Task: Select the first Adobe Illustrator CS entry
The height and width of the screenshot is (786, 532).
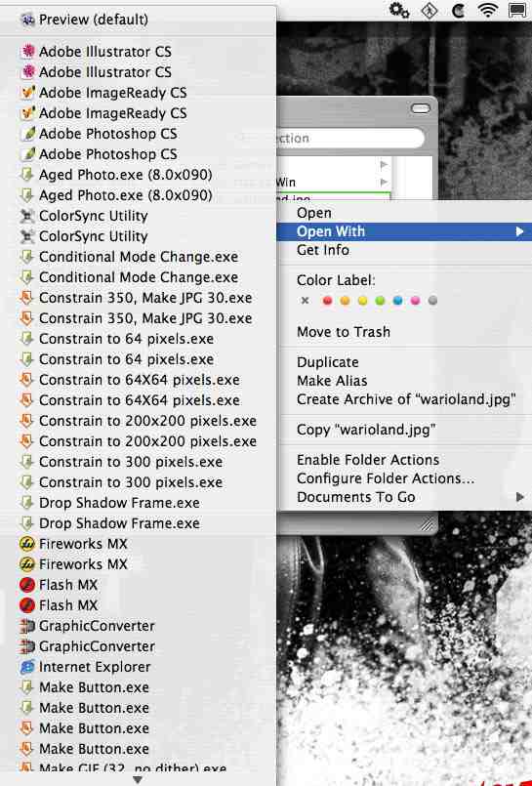Action: pyautogui.click(x=138, y=52)
